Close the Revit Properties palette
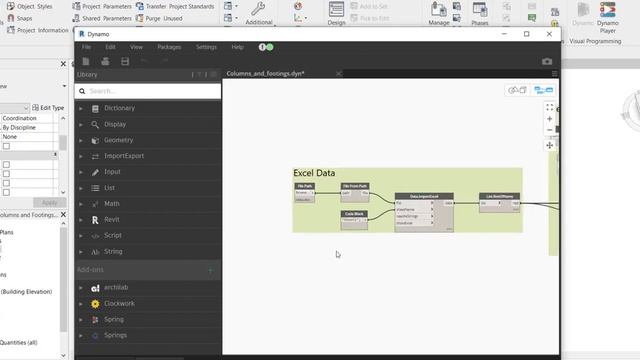 (63, 64)
